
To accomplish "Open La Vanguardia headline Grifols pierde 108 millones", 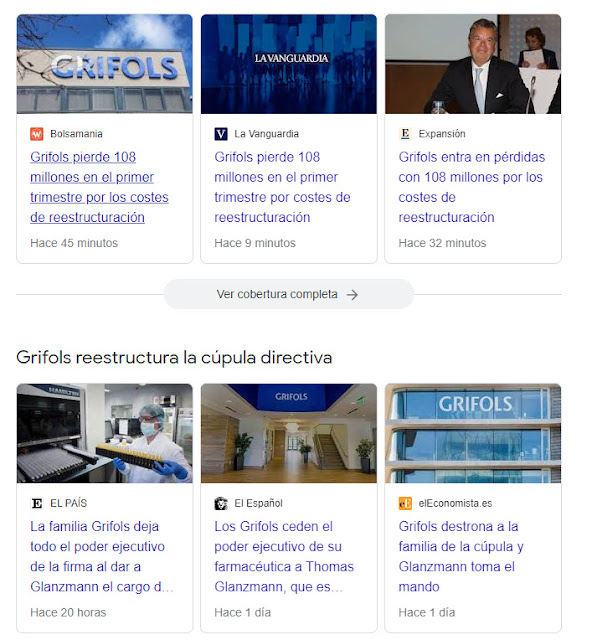I will point(282,187).
